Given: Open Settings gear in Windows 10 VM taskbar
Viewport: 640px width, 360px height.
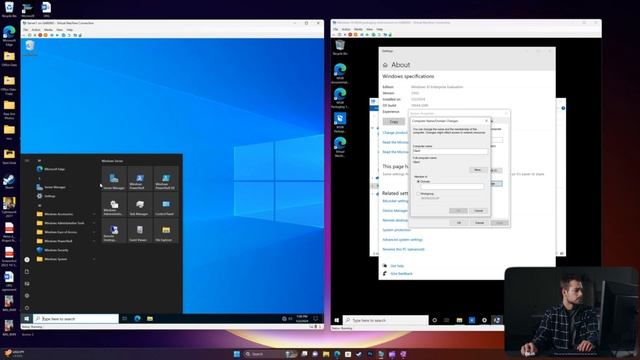Looking at the screenshot, I should [x=484, y=320].
